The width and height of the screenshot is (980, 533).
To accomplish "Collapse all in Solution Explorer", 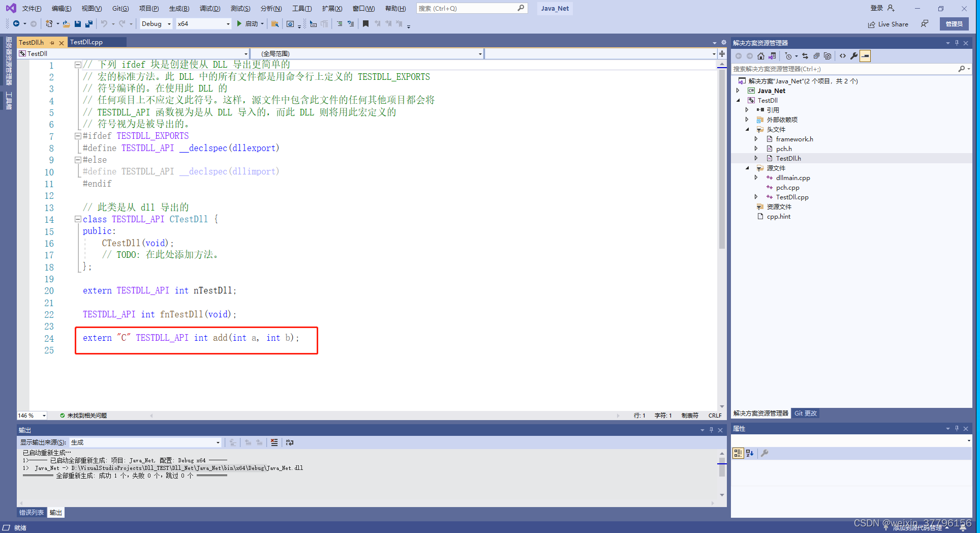I will tap(816, 56).
